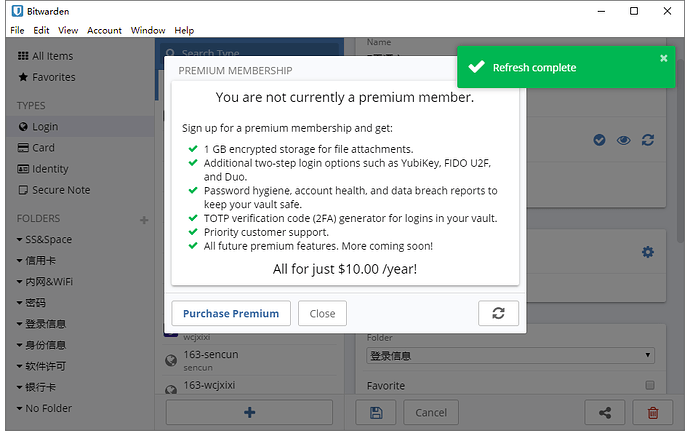The width and height of the screenshot is (690, 435).
Task: Click the gear settings icon
Action: point(647,252)
